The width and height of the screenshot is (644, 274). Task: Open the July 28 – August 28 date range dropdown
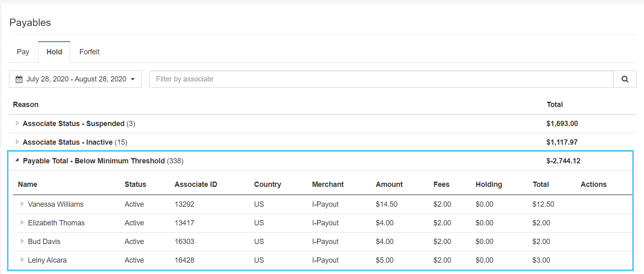pos(75,79)
